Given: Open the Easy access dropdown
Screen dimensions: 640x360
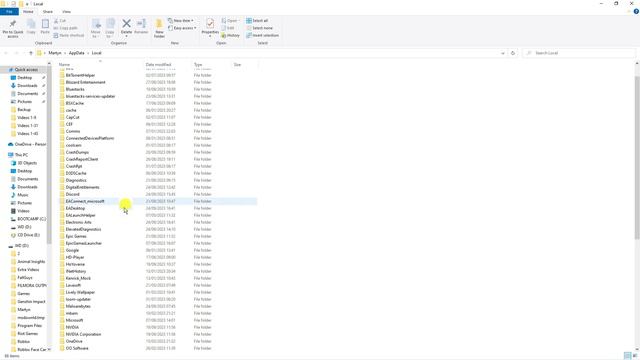Looking at the screenshot, I should 182,28.
